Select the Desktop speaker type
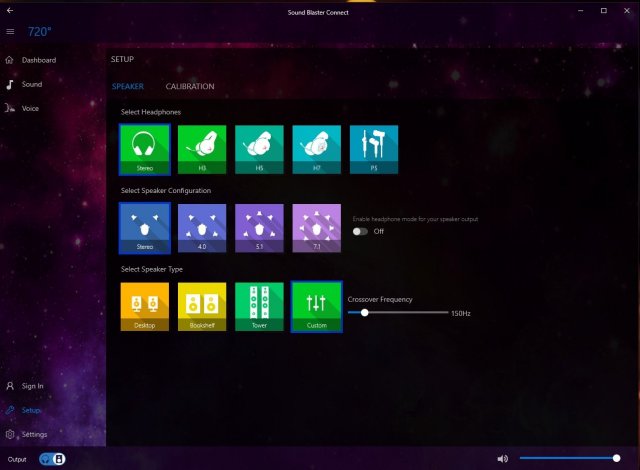 pos(145,306)
